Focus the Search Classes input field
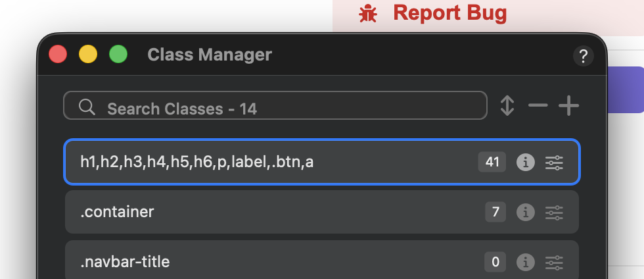This screenshot has width=644, height=279. click(289, 108)
